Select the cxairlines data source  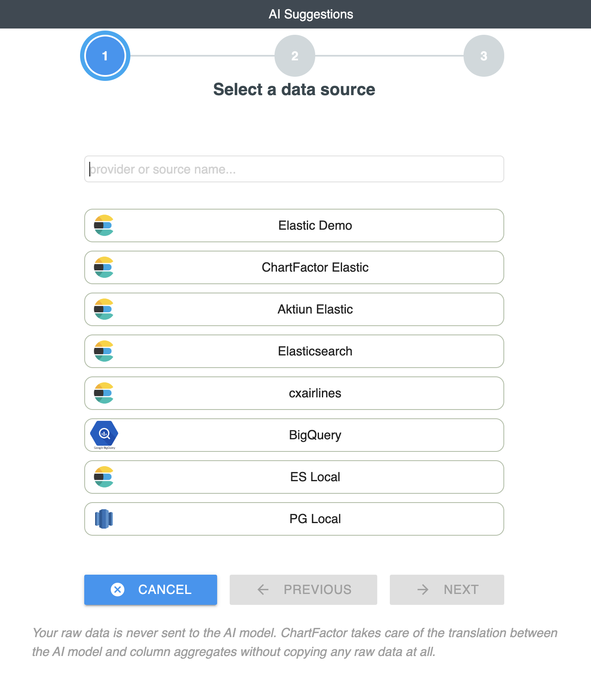[x=315, y=393]
